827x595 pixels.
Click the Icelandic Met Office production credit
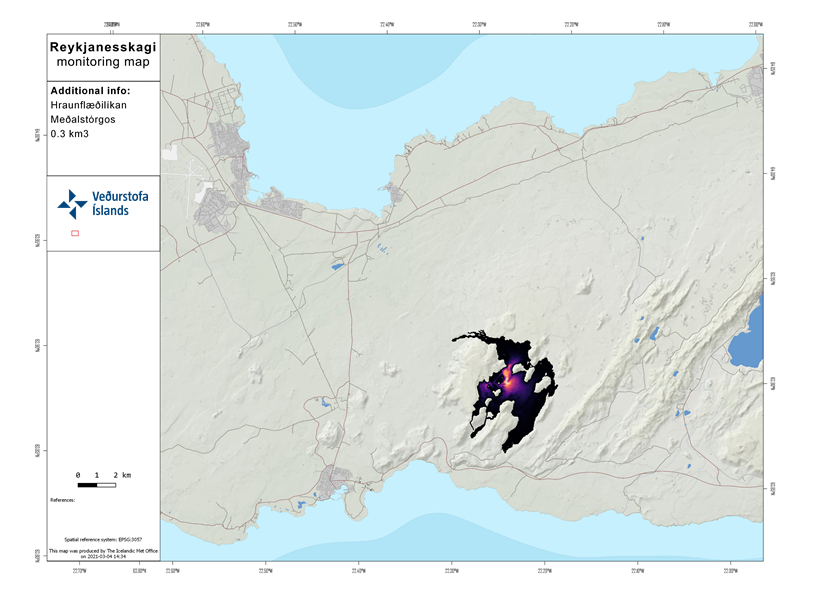(103, 553)
